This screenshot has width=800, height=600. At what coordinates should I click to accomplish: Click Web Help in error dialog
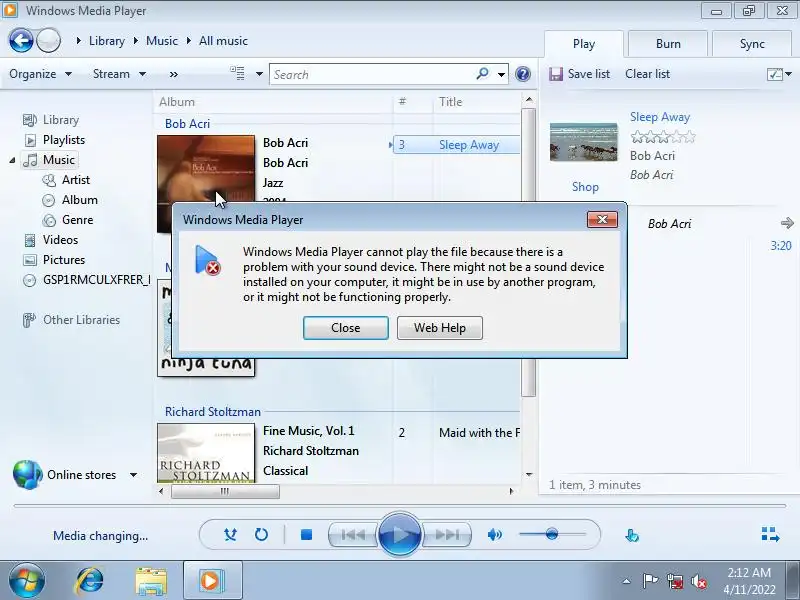tap(440, 328)
